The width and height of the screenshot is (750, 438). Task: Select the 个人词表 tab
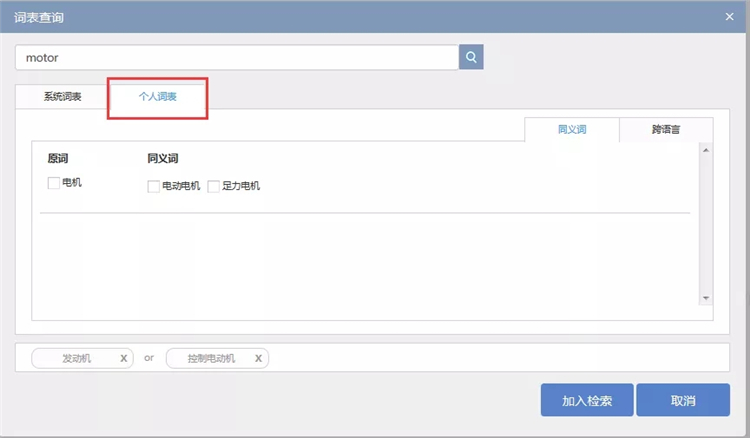[157, 97]
